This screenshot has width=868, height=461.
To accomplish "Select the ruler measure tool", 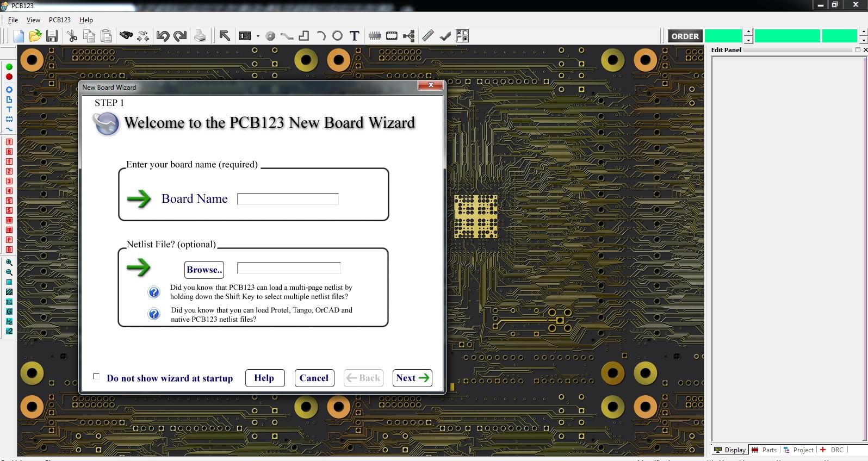I will pos(428,36).
